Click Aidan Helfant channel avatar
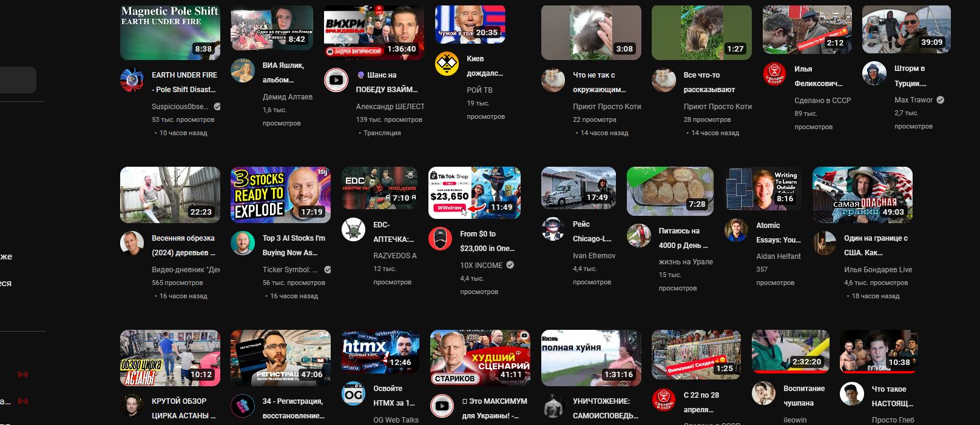 point(736,230)
